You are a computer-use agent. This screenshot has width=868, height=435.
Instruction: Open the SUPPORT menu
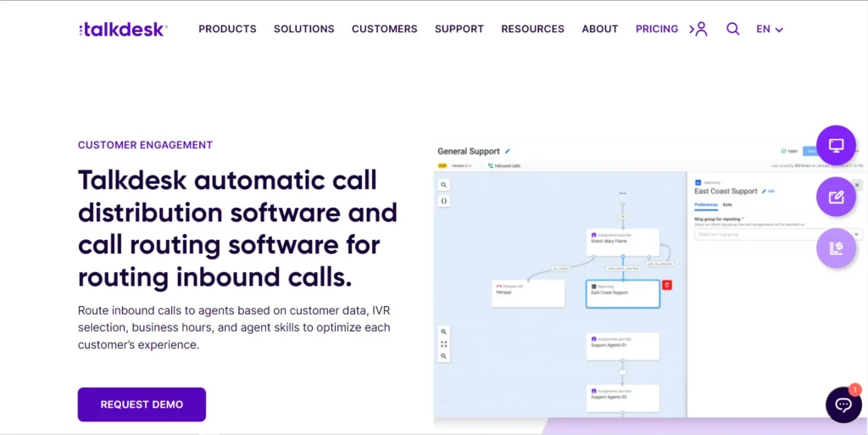click(459, 29)
